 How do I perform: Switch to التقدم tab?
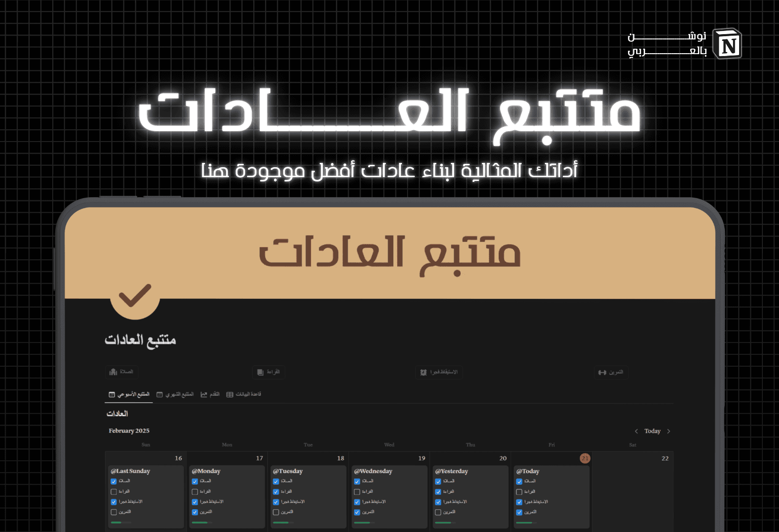click(x=210, y=394)
